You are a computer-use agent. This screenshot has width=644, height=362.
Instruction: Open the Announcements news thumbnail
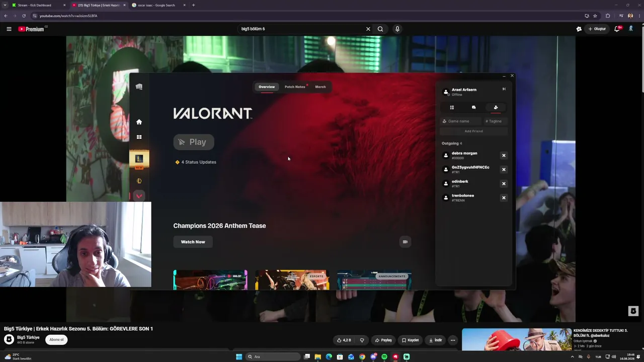(x=374, y=280)
